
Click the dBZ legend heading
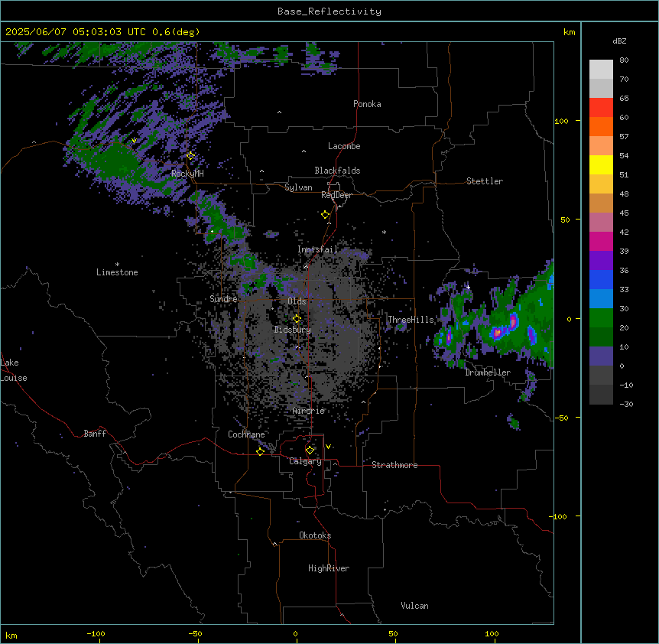coord(619,41)
